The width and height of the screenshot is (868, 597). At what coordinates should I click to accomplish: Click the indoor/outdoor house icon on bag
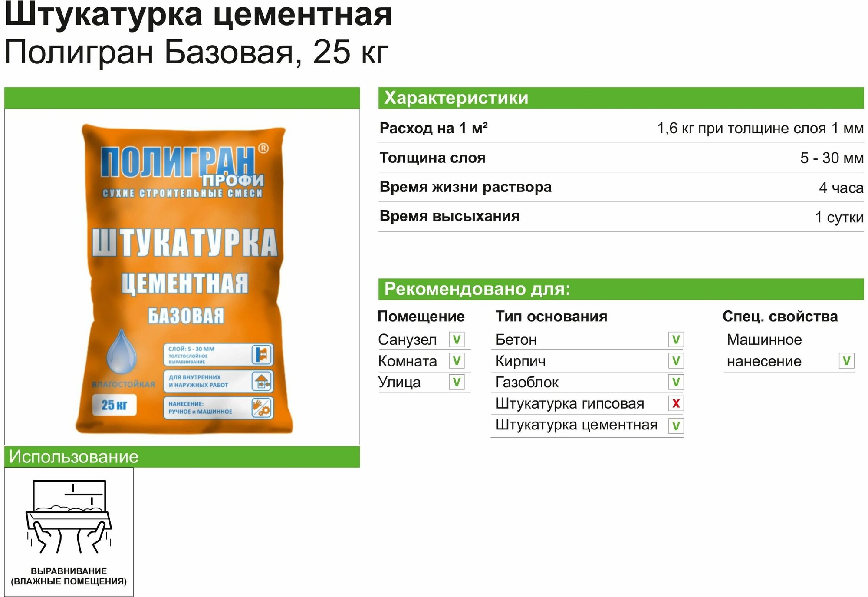(x=262, y=381)
